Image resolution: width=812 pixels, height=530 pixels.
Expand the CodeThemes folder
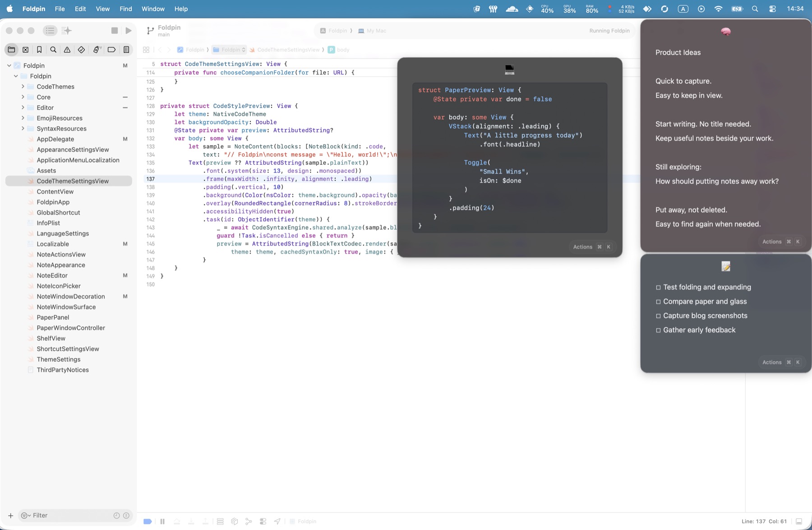(23, 87)
